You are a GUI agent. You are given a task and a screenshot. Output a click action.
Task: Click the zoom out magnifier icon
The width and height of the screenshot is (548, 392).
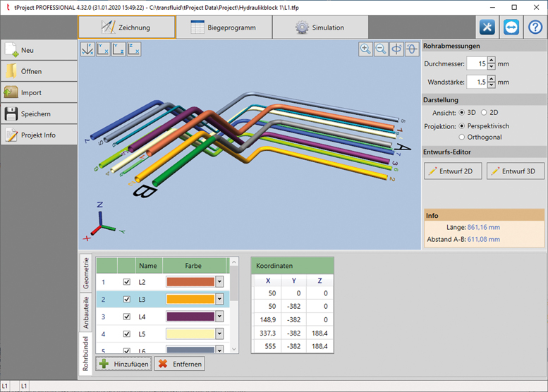tap(381, 49)
